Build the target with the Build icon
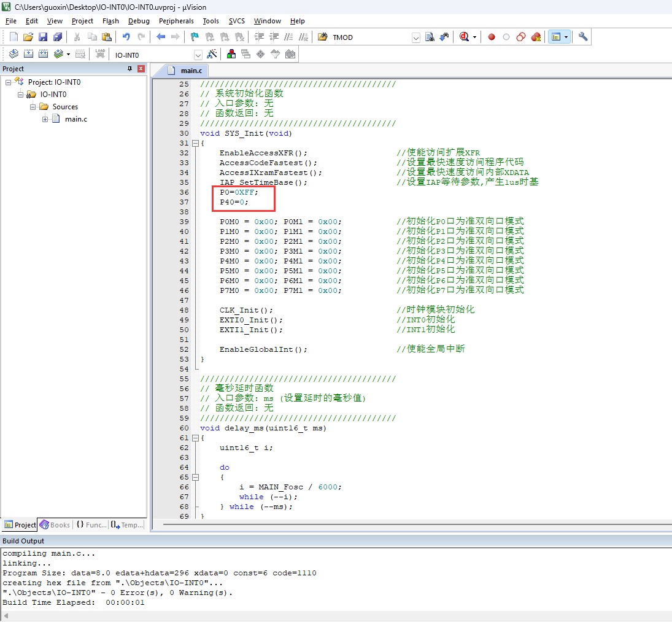The height and width of the screenshot is (622, 672). [28, 54]
